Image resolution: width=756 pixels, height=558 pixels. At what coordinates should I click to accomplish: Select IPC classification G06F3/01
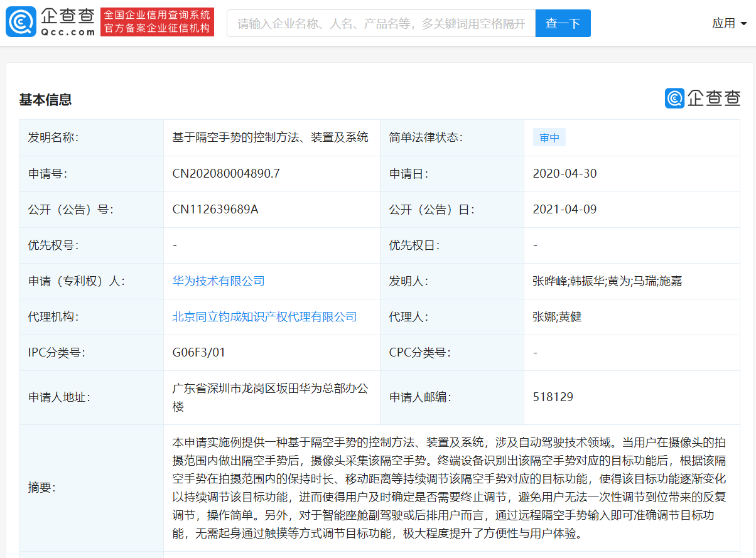[x=199, y=353]
